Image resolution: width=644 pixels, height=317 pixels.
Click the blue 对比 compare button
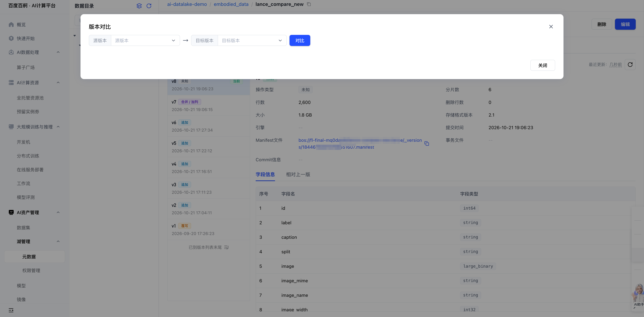tap(300, 40)
